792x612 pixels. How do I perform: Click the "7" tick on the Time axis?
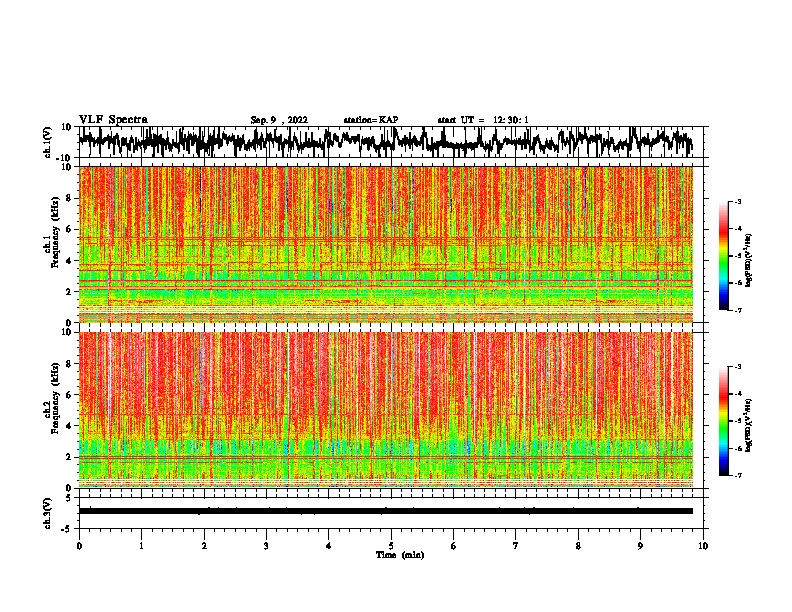click(x=516, y=546)
